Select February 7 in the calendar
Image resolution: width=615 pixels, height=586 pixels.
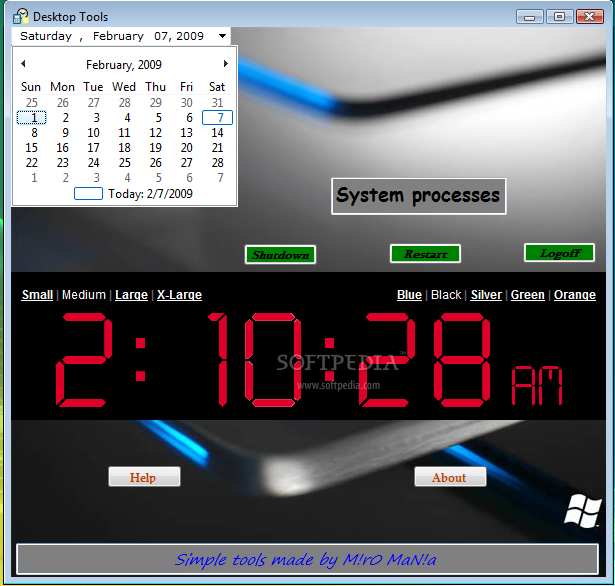pyautogui.click(x=217, y=118)
